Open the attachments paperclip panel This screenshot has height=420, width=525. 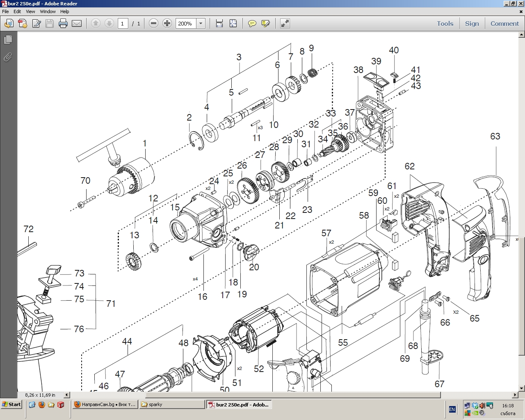[x=8, y=57]
